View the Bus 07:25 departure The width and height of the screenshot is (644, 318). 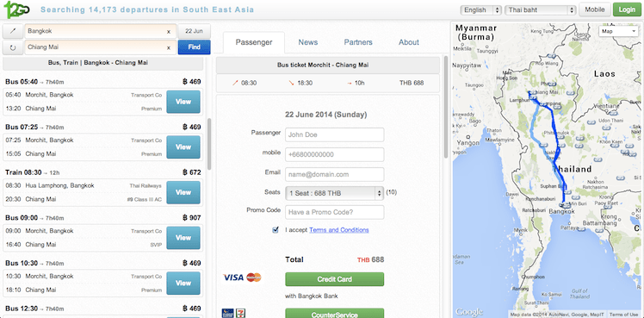pos(183,147)
